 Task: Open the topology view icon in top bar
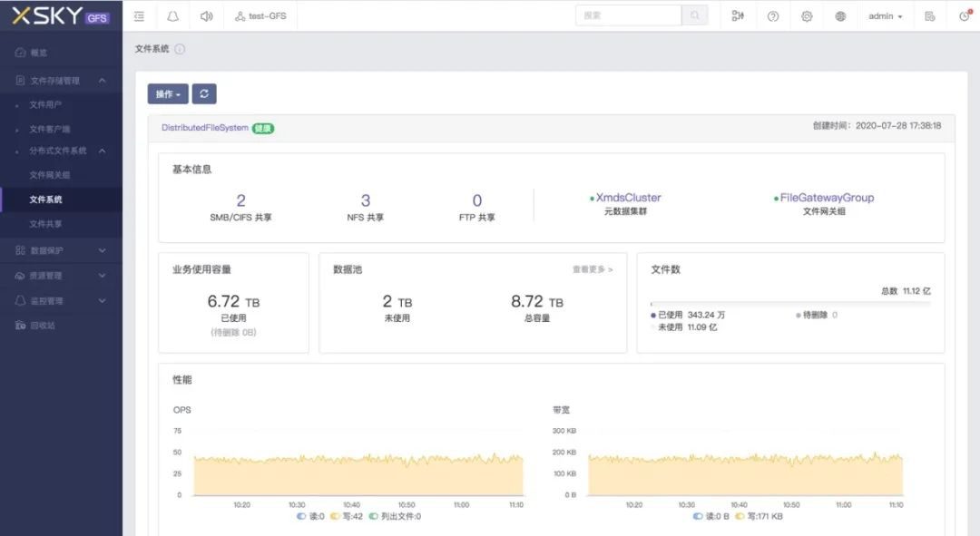click(x=738, y=15)
